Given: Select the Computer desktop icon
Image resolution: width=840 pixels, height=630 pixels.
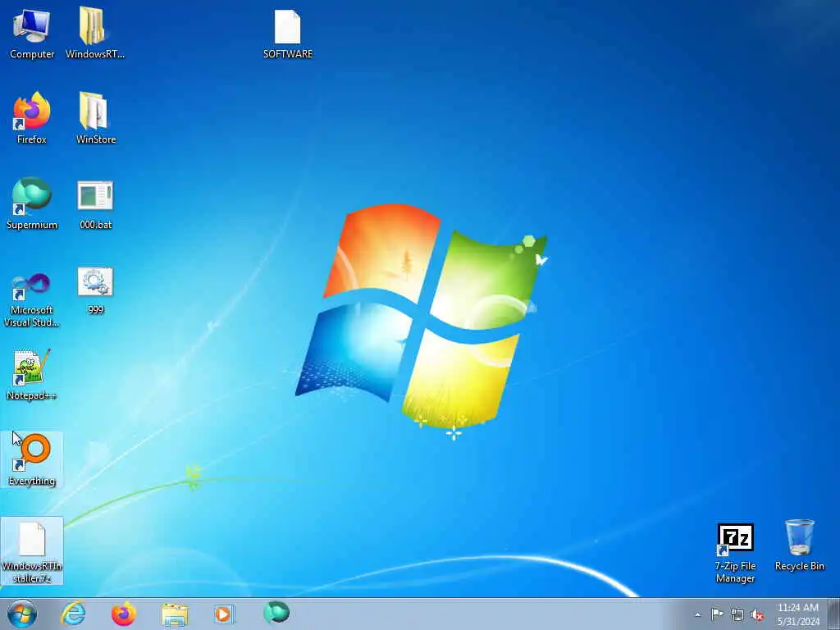Looking at the screenshot, I should click(x=32, y=33).
